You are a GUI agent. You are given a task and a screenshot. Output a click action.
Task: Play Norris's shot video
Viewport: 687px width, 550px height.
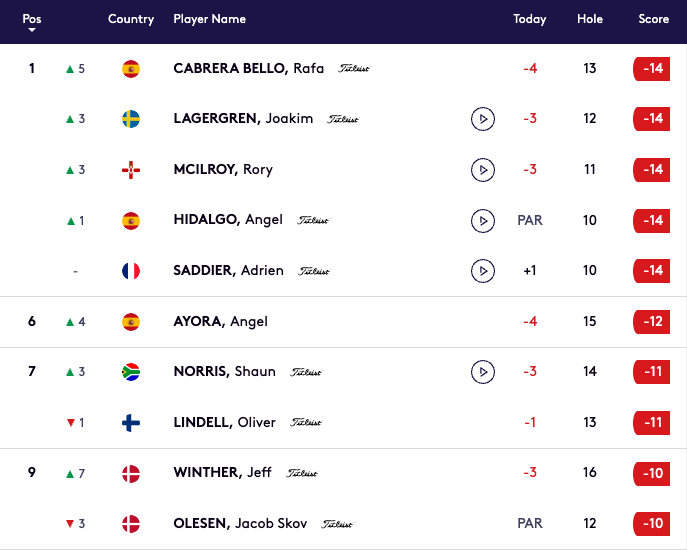click(x=483, y=372)
